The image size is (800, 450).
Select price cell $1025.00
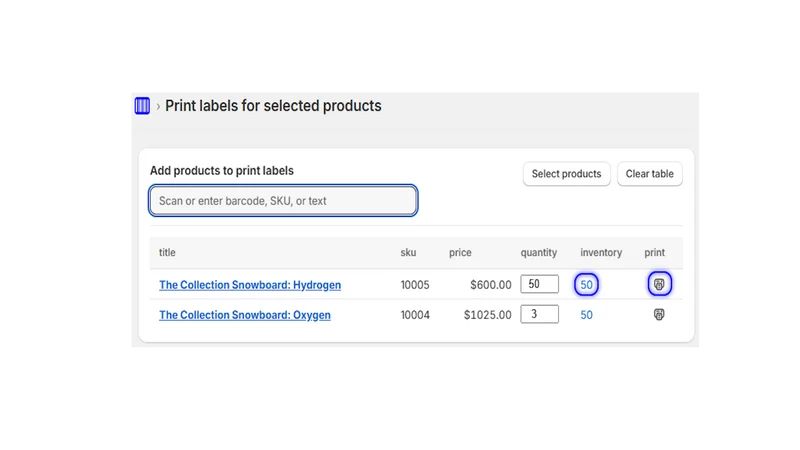point(487,315)
